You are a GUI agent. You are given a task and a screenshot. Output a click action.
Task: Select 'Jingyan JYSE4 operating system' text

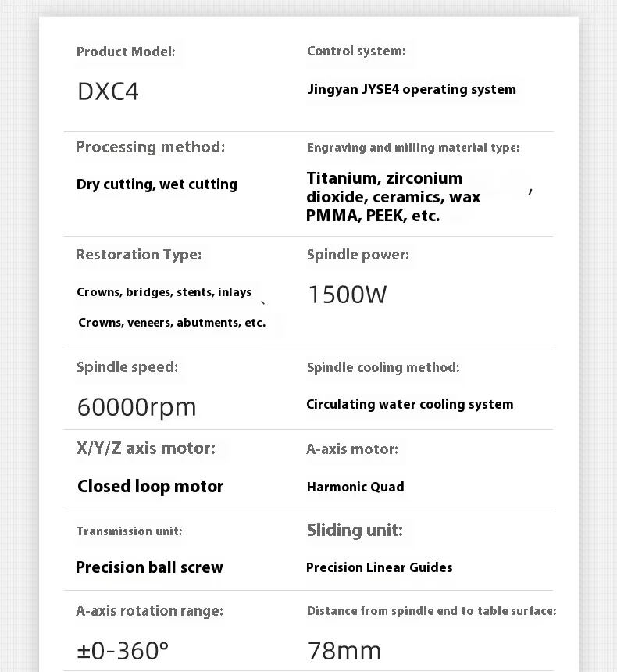(x=412, y=89)
